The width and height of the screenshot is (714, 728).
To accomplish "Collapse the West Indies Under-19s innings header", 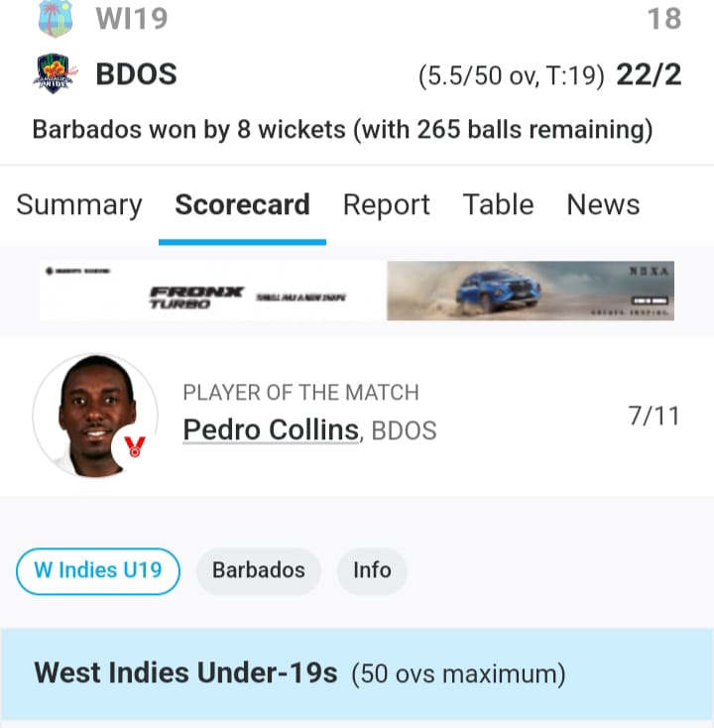I will [357, 673].
